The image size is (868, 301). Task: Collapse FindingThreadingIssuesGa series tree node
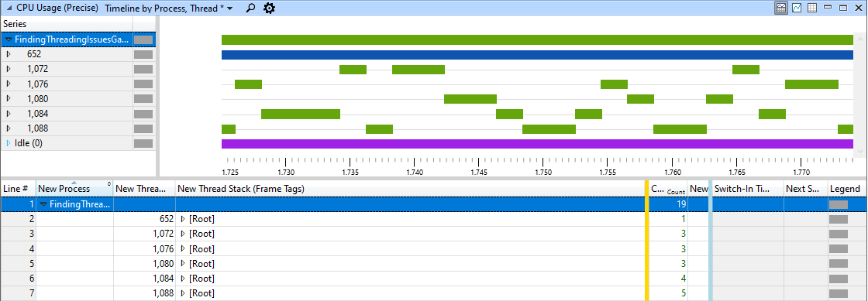point(9,39)
